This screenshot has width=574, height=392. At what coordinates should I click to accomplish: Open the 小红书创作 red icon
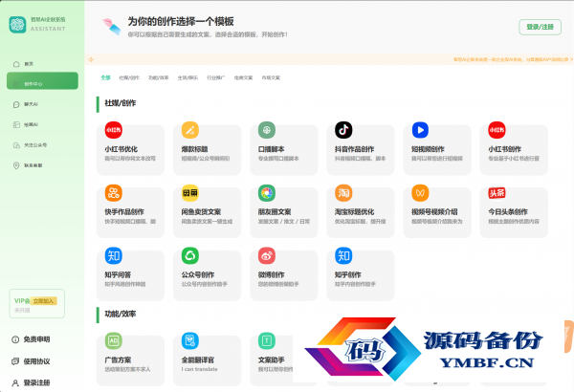click(x=497, y=130)
